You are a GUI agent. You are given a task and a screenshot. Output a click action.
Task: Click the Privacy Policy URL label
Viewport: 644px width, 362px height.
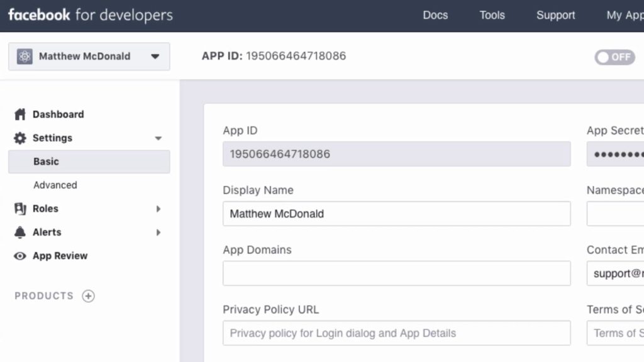pos(270,309)
